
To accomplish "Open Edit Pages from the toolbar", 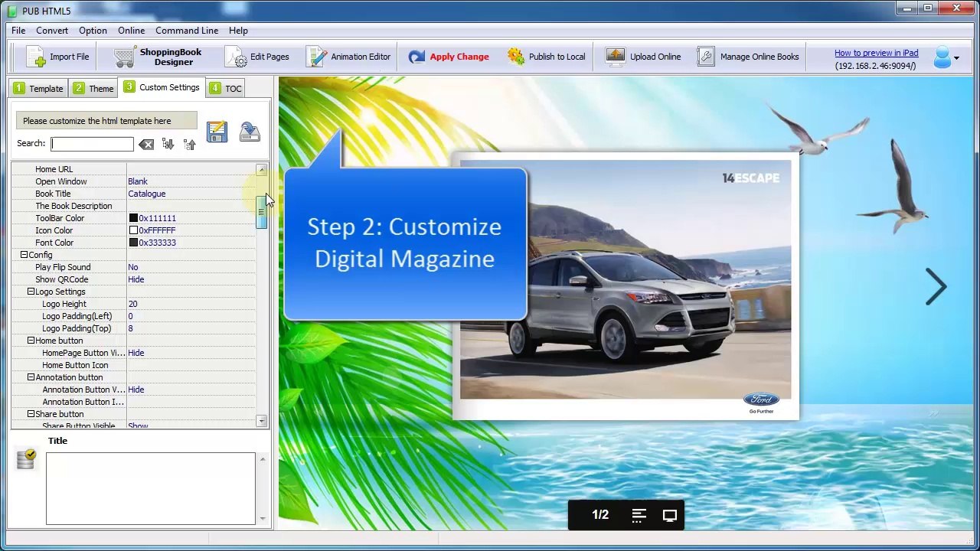I will click(257, 57).
